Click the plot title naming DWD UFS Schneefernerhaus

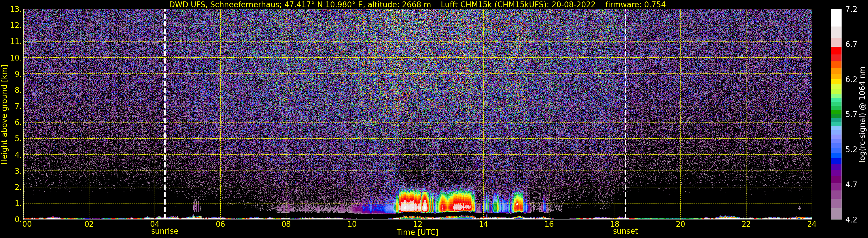[x=300, y=4]
